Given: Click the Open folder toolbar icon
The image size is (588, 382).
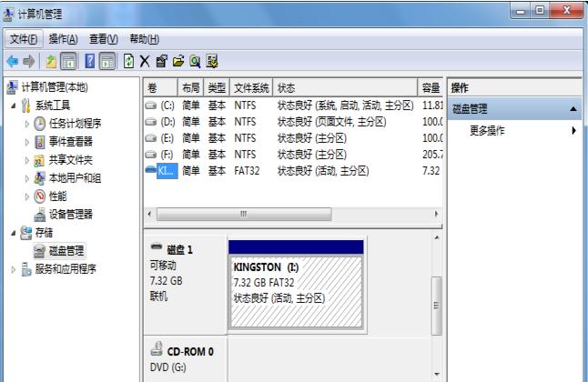Looking at the screenshot, I should tap(178, 61).
